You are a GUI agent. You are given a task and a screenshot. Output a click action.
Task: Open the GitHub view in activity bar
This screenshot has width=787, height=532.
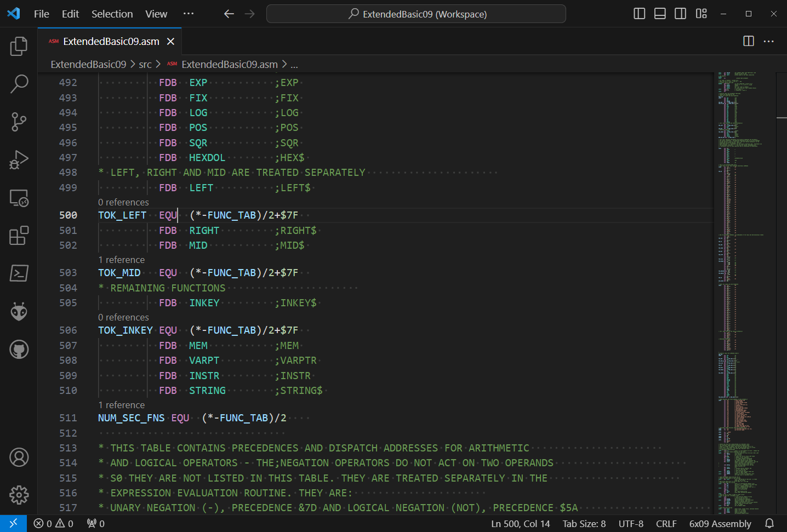[x=19, y=349]
